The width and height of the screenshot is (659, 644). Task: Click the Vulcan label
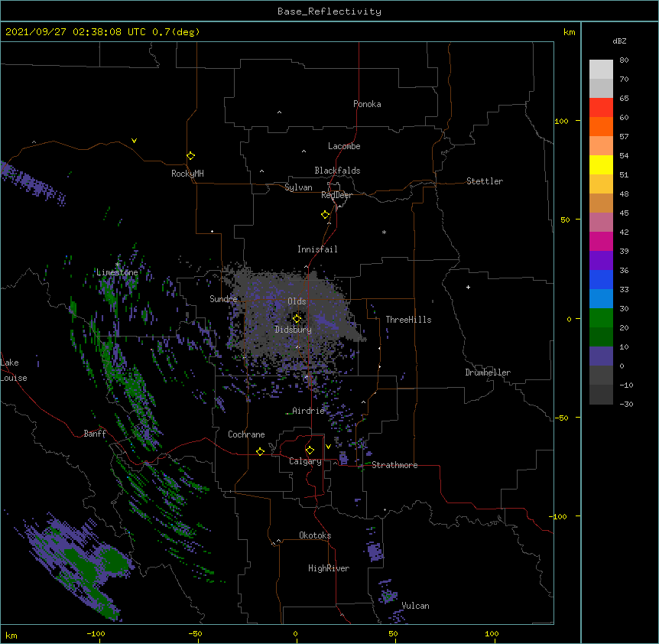click(415, 606)
